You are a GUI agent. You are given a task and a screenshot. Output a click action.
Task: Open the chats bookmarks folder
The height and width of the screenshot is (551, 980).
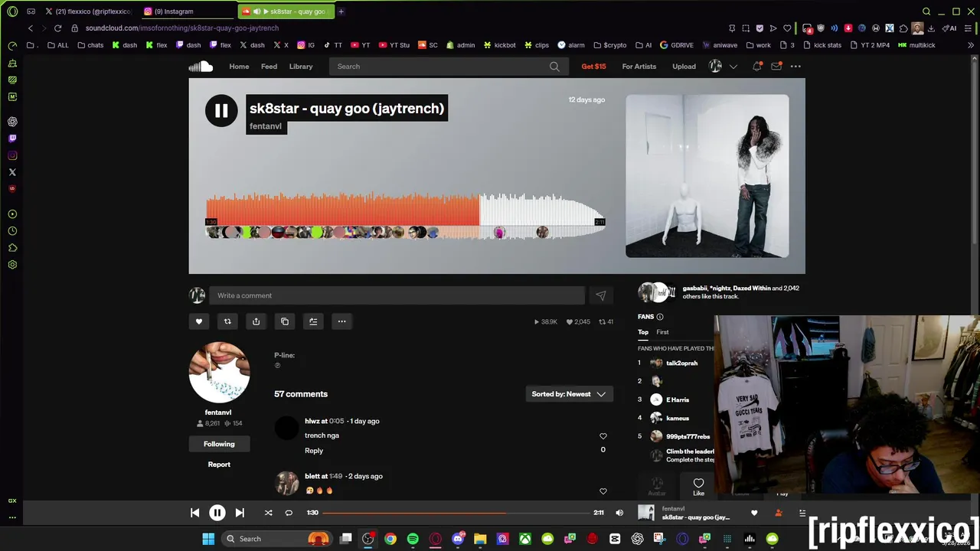click(90, 45)
